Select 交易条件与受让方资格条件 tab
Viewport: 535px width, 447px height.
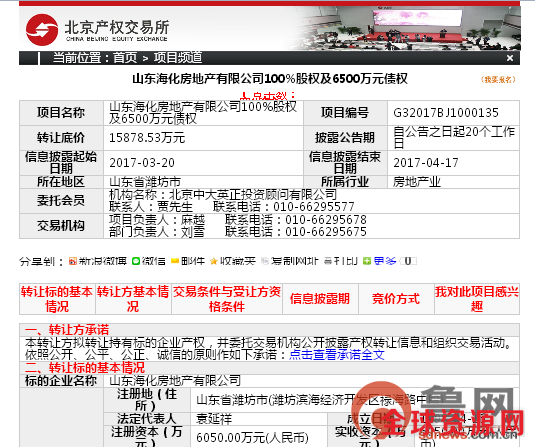coord(227,299)
